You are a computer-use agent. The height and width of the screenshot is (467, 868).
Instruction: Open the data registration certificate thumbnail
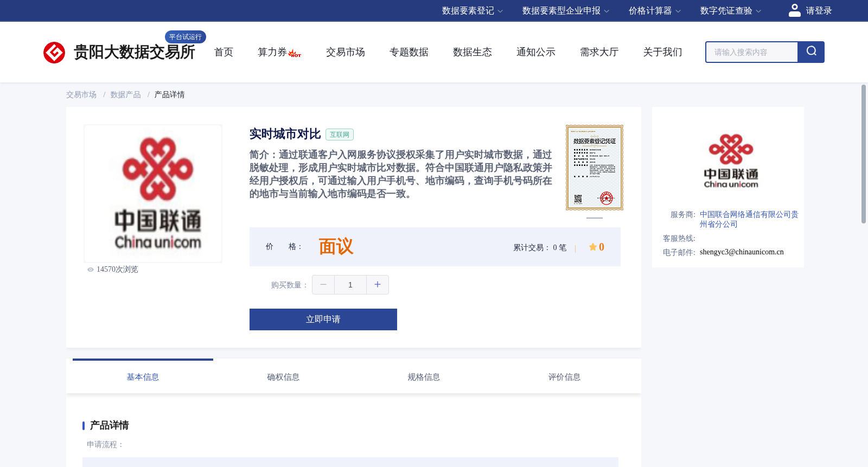click(x=595, y=168)
